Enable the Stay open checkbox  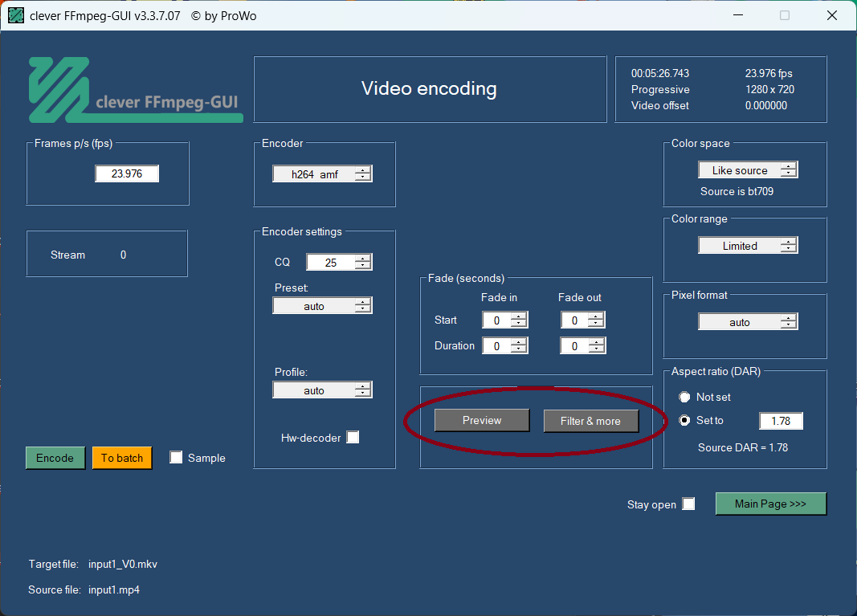click(x=688, y=504)
